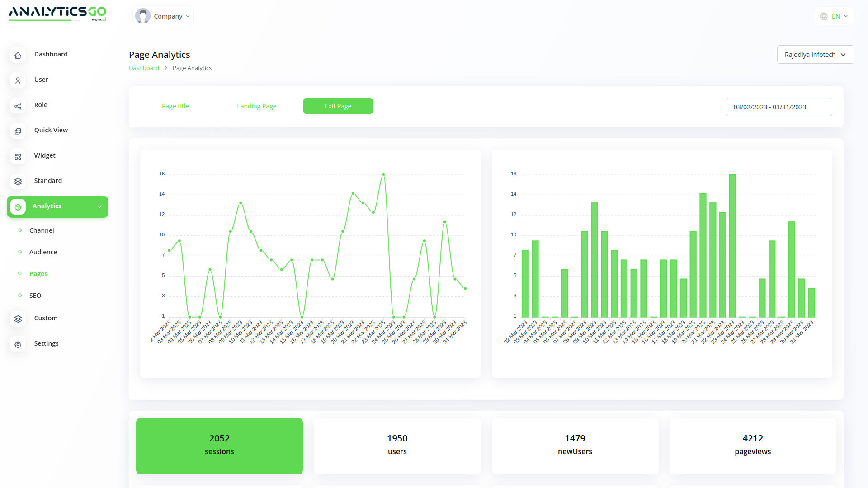Switch to the Page title tab
The height and width of the screenshot is (488, 868).
click(175, 106)
